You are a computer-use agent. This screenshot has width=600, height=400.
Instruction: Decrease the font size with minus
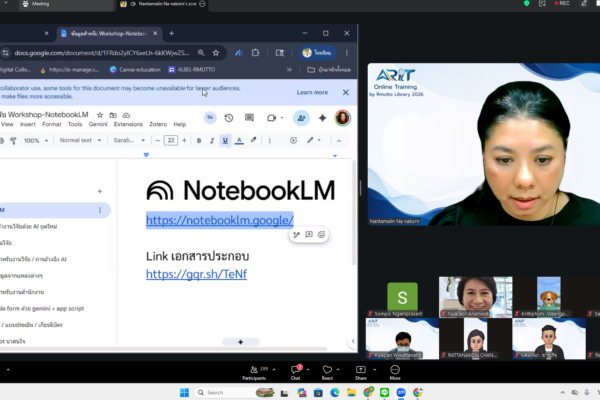(x=158, y=141)
